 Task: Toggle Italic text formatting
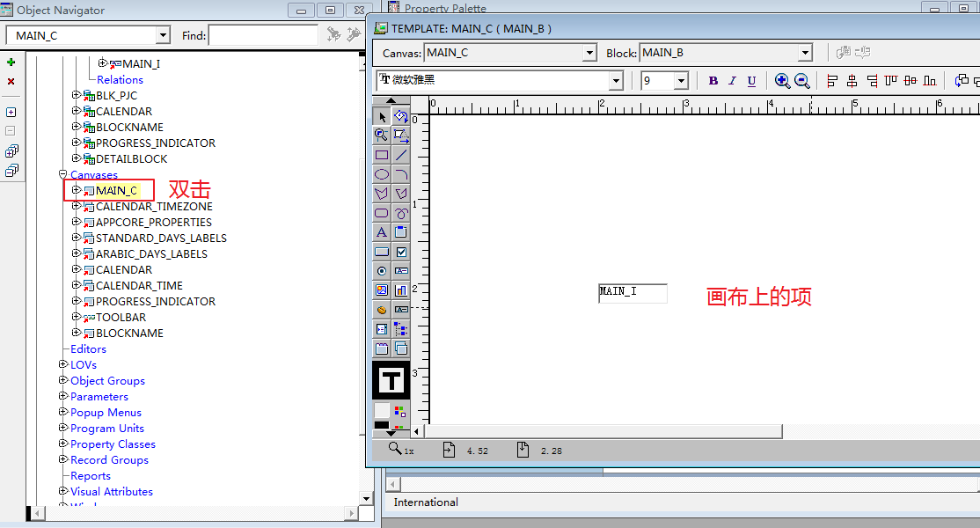[733, 81]
